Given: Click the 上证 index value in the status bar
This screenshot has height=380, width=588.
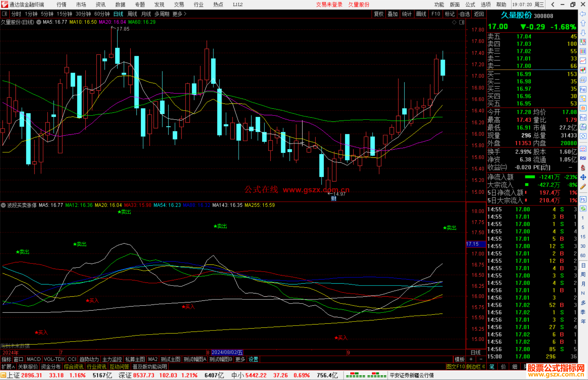Looking at the screenshot, I should (32, 375).
